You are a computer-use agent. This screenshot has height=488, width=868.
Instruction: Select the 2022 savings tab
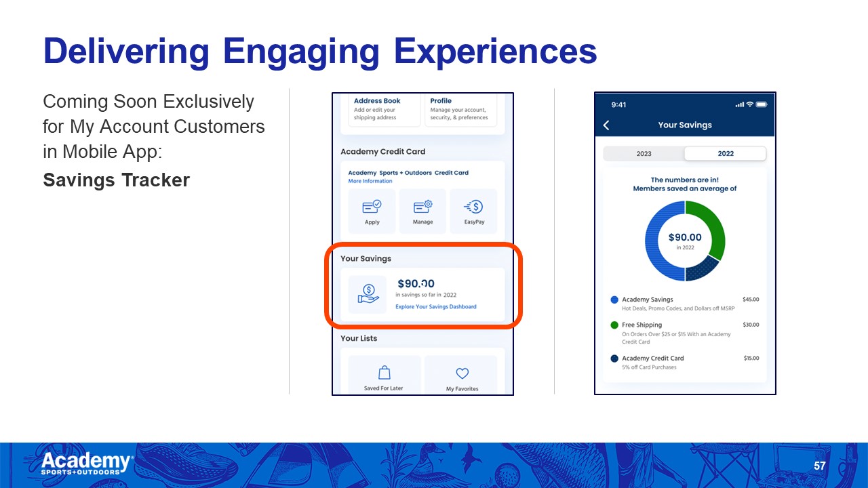[726, 154]
